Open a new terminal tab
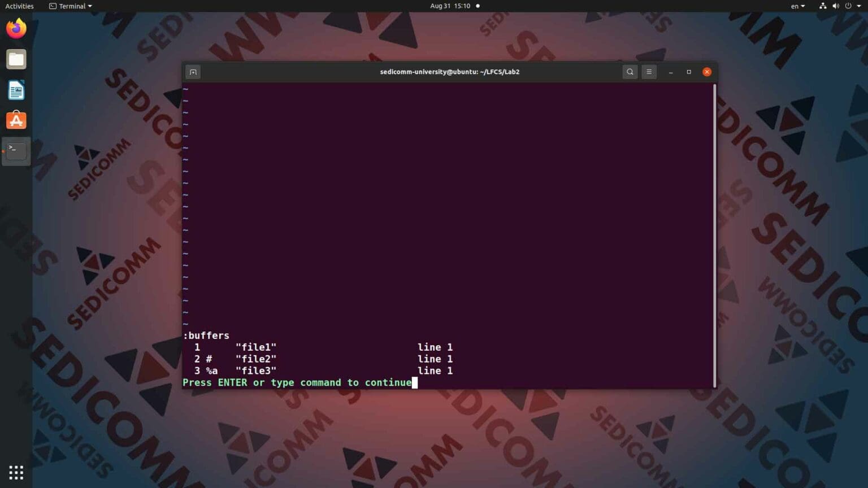The image size is (868, 488). coord(193,72)
